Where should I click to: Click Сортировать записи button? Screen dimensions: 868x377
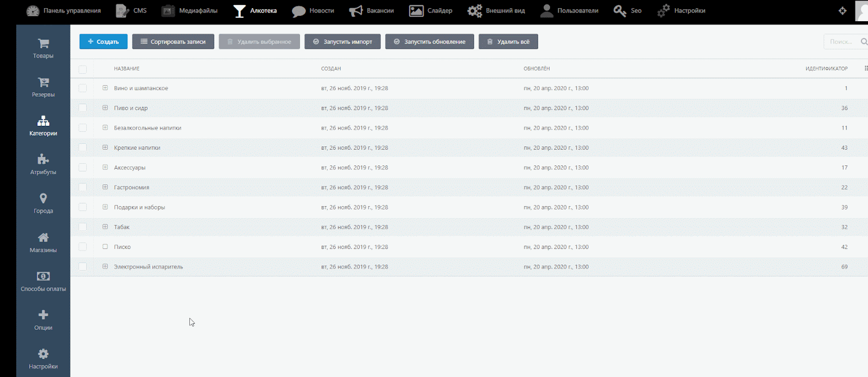coord(173,42)
